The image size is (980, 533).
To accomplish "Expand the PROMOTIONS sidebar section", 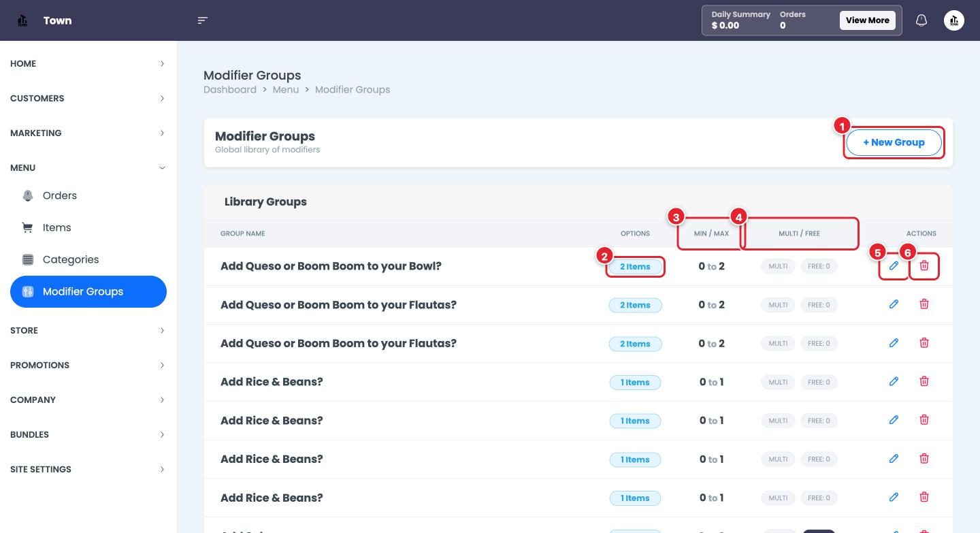I will tap(88, 365).
